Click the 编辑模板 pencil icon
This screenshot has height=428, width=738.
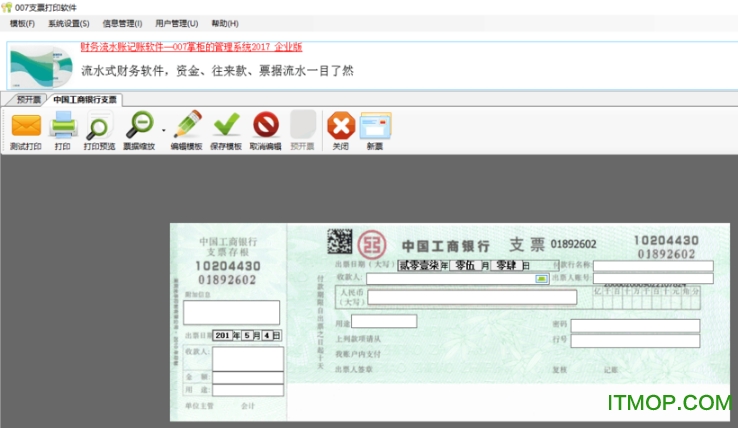[187, 125]
